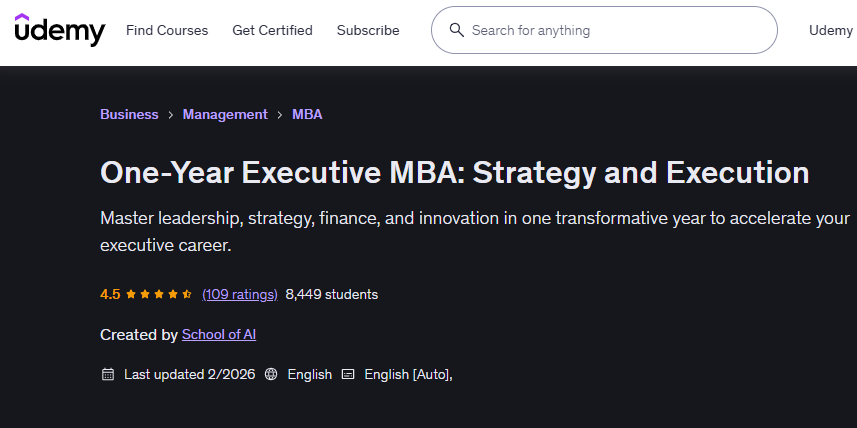857x428 pixels.
Task: Open the MBA breadcrumb link
Action: [307, 114]
